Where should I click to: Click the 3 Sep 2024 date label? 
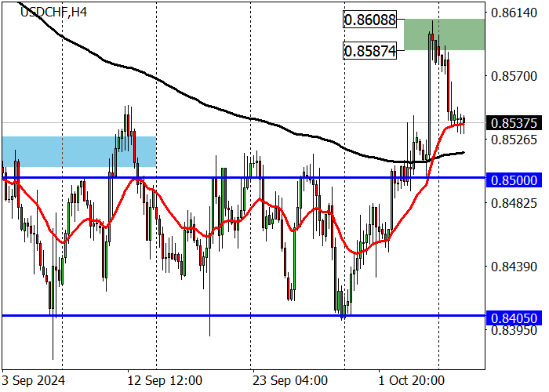point(33,380)
